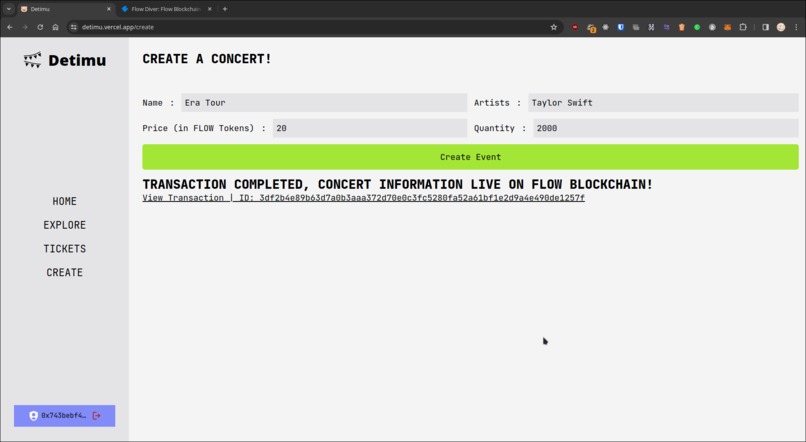This screenshot has width=806, height=442.
Task: Open the browser three-dot menu
Action: click(796, 27)
